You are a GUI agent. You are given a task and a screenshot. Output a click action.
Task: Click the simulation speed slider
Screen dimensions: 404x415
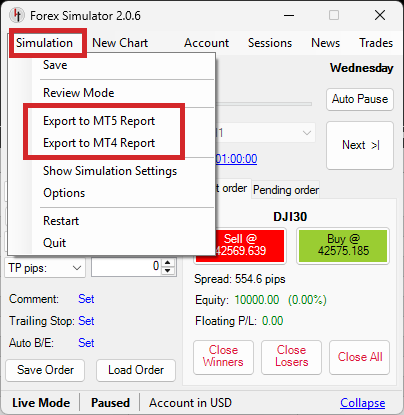[x=264, y=104]
